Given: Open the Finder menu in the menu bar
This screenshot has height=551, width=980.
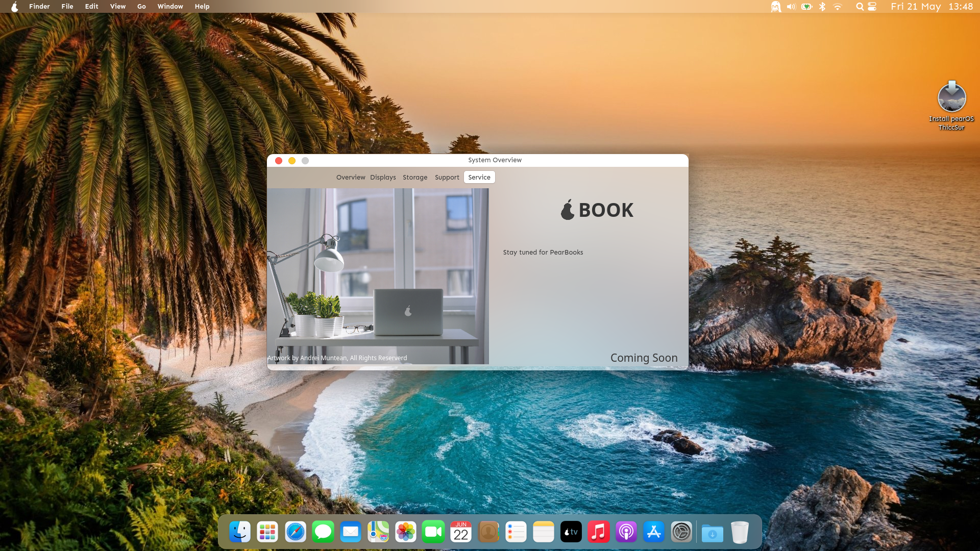Looking at the screenshot, I should click(x=39, y=7).
